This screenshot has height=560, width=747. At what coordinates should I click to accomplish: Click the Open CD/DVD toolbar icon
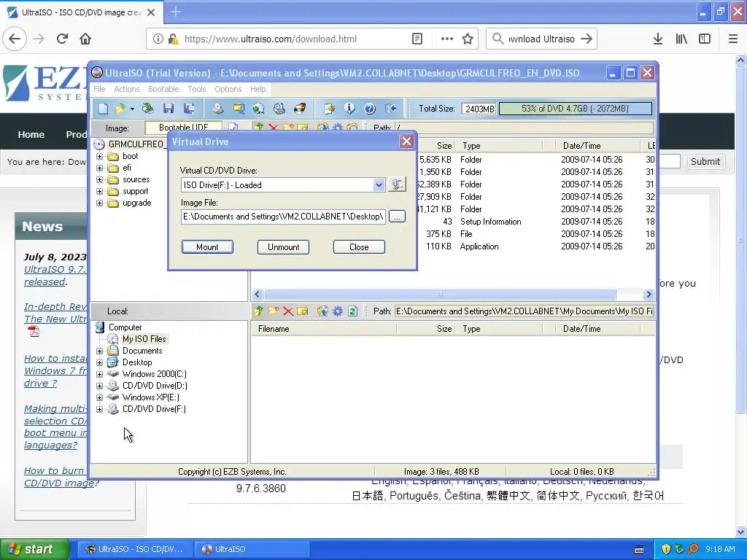point(148,109)
